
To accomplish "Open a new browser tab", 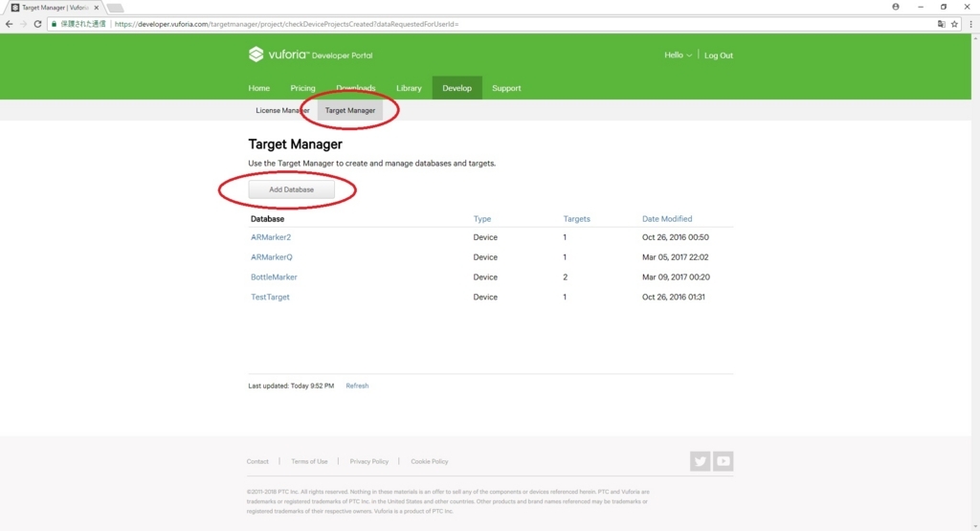I will coord(115,8).
